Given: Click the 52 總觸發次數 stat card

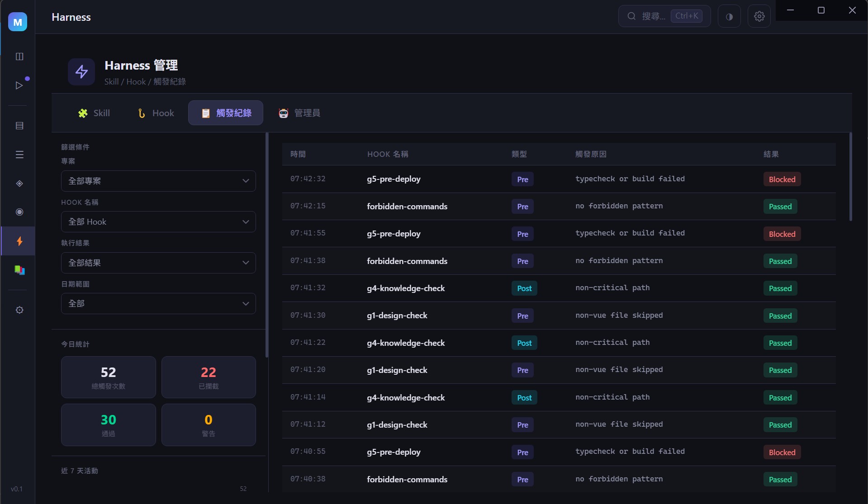Looking at the screenshot, I should click(109, 377).
